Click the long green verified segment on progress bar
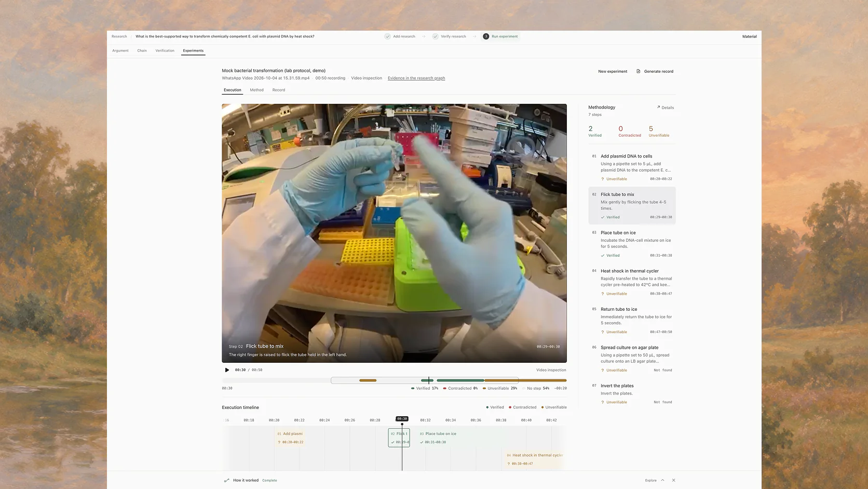 460,380
